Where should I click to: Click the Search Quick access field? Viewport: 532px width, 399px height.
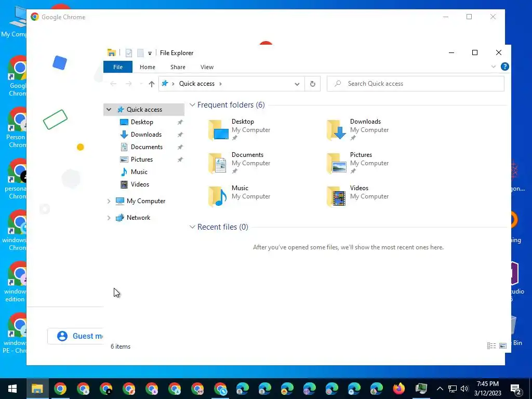(x=415, y=84)
